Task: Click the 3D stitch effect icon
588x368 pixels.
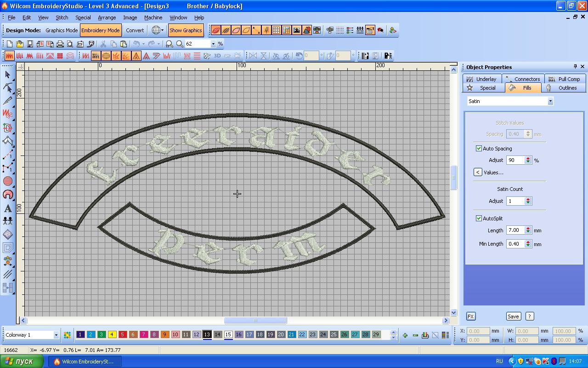Action: (x=217, y=56)
